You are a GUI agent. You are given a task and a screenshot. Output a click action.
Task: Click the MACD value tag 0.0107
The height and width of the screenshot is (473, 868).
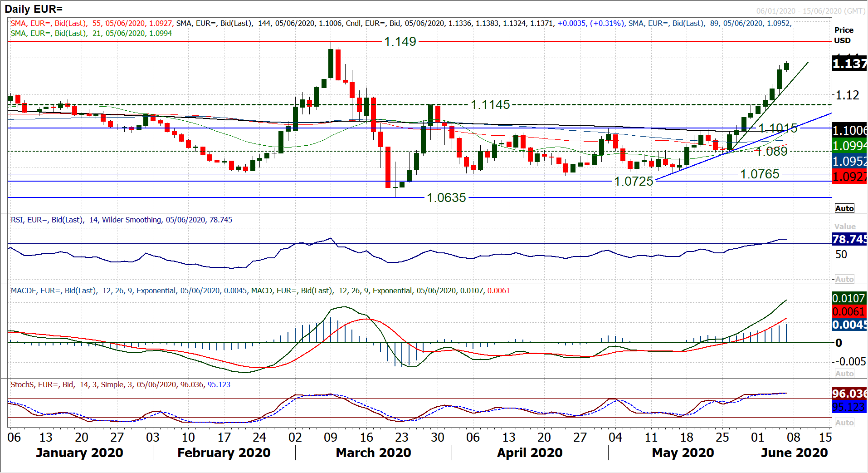pyautogui.click(x=849, y=298)
